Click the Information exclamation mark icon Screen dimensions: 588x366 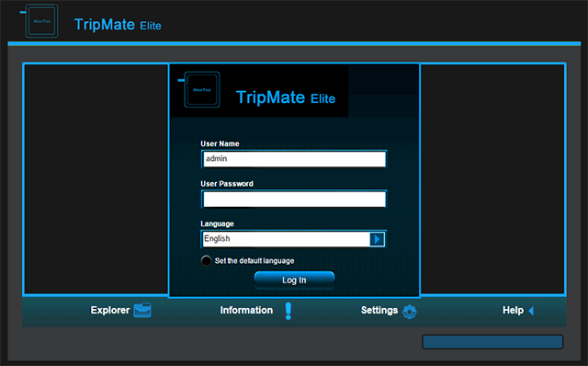[288, 311]
